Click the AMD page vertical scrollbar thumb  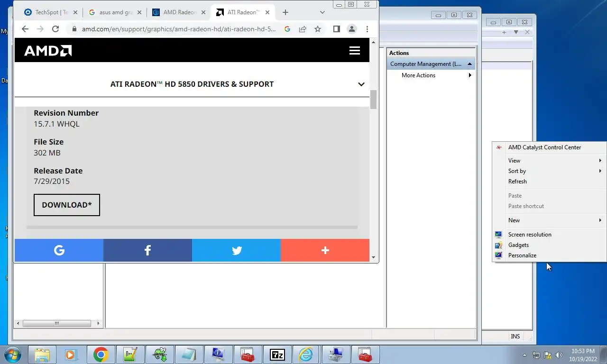pyautogui.click(x=373, y=100)
